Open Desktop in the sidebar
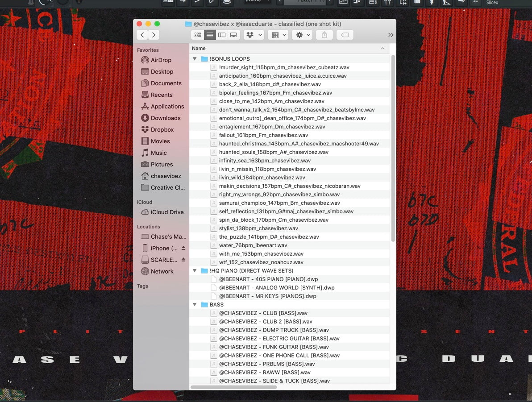 [x=162, y=71]
